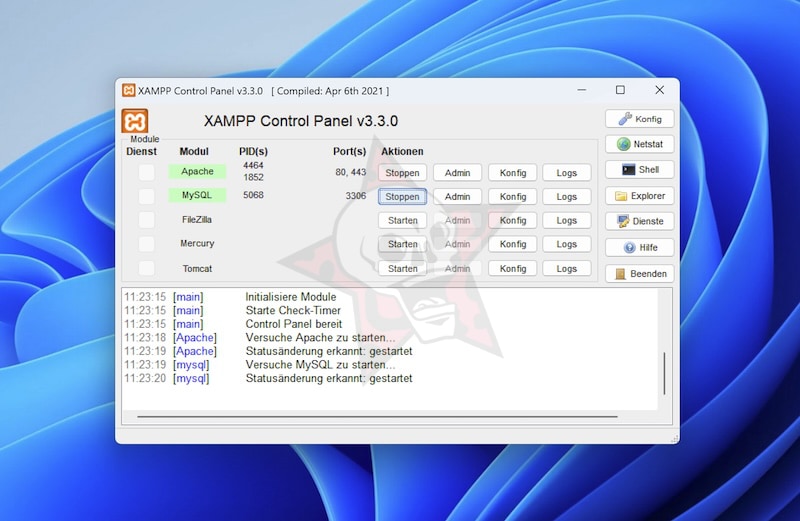The width and height of the screenshot is (800, 521).
Task: Start the FileZilla module
Action: coord(402,220)
